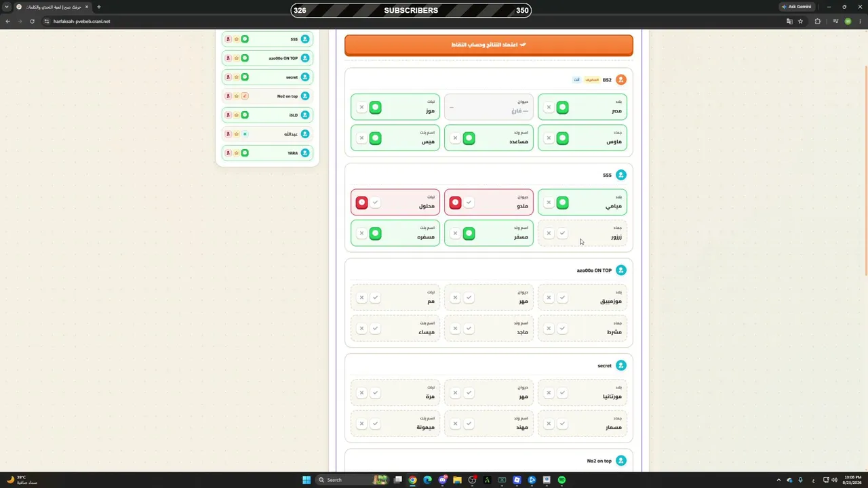The image size is (868, 488).
Task: Approve ملدو answer with checkmark
Action: point(469,203)
